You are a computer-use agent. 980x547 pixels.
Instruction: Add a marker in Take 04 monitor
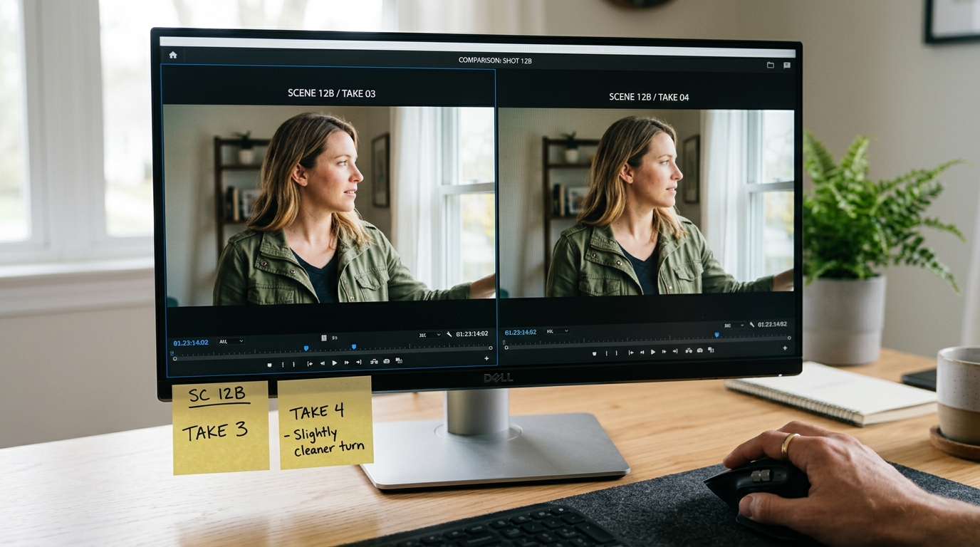tap(595, 353)
